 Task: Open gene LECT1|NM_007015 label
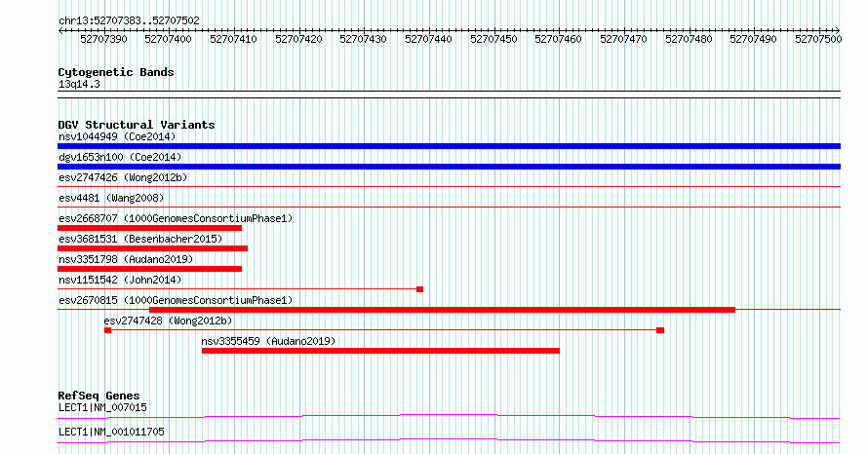tap(102, 407)
